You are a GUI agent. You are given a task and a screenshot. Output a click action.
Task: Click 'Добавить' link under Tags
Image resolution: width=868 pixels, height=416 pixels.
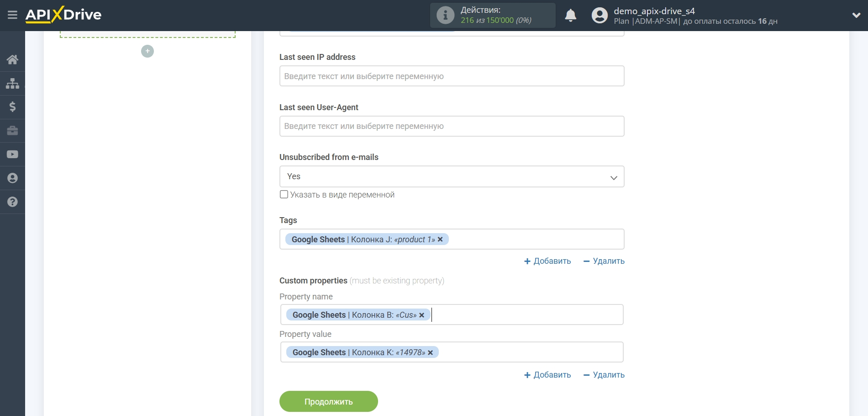(x=547, y=261)
